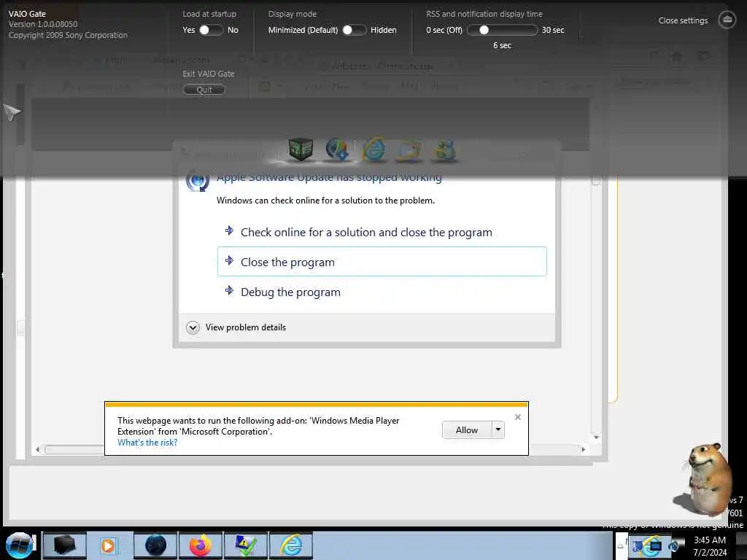Open the dark globe app on taskbar
747x560 pixels.
click(155, 545)
